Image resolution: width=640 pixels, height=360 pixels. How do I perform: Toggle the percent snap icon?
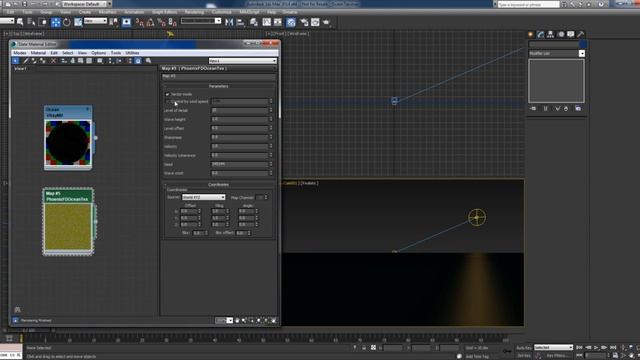[x=161, y=22]
